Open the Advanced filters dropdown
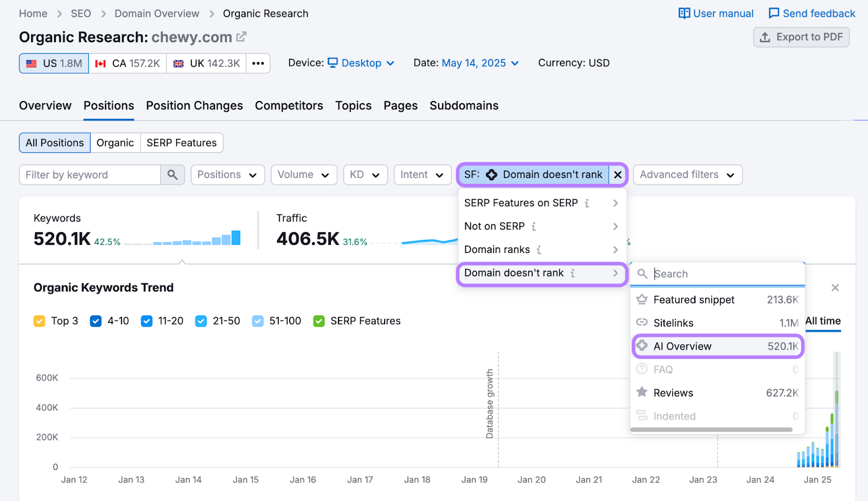This screenshot has height=501, width=868. 687,175
